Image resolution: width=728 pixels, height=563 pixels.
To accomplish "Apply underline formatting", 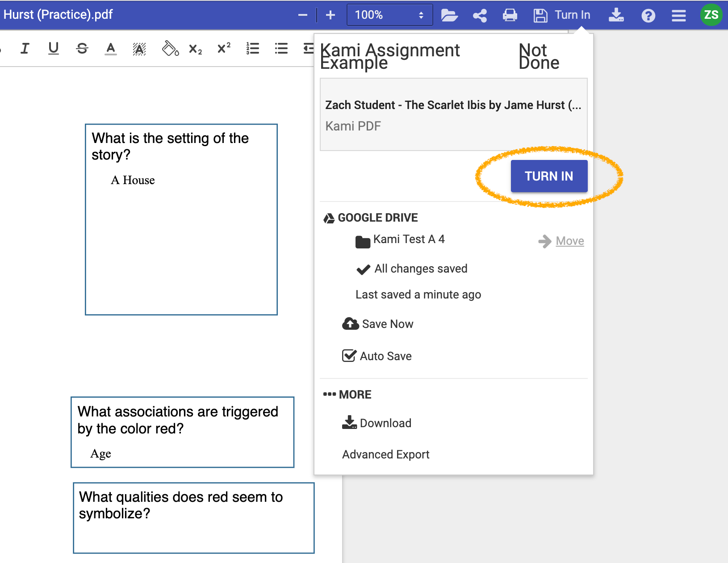I will pos(54,48).
